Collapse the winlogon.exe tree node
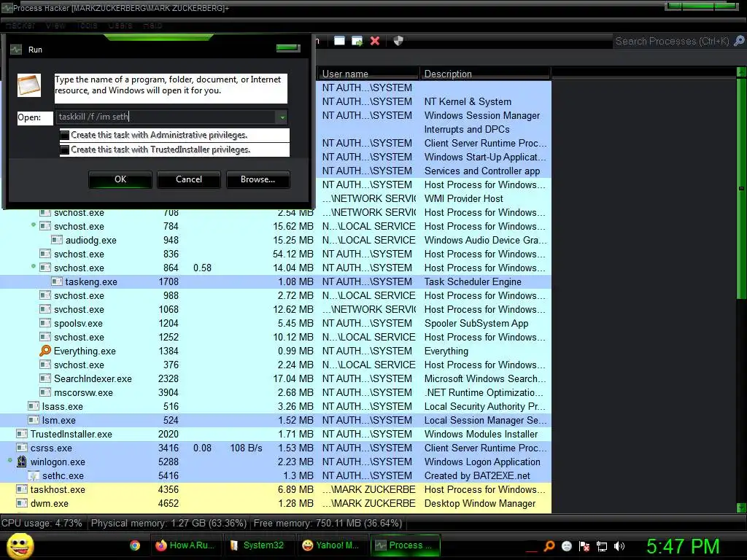Image resolution: width=747 pixels, height=560 pixels. point(10,461)
